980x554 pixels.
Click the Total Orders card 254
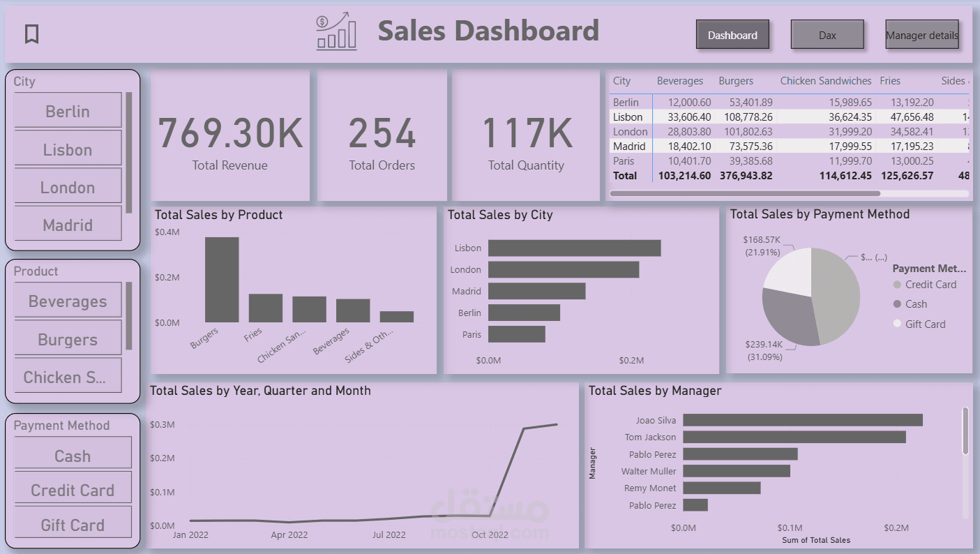point(382,135)
